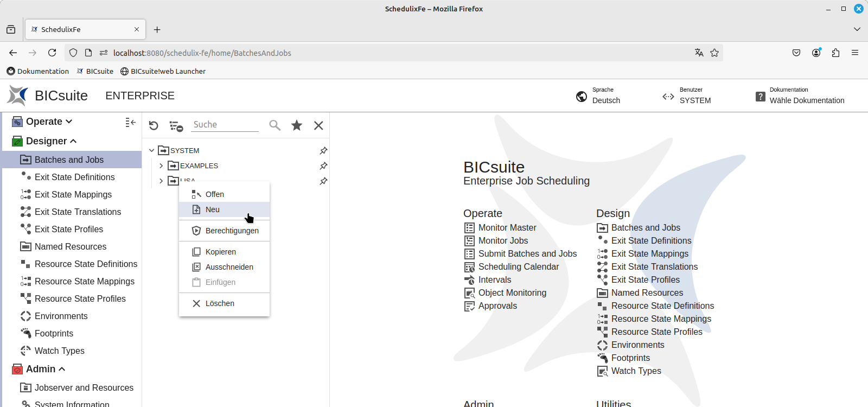Click the language globe icon

click(582, 97)
